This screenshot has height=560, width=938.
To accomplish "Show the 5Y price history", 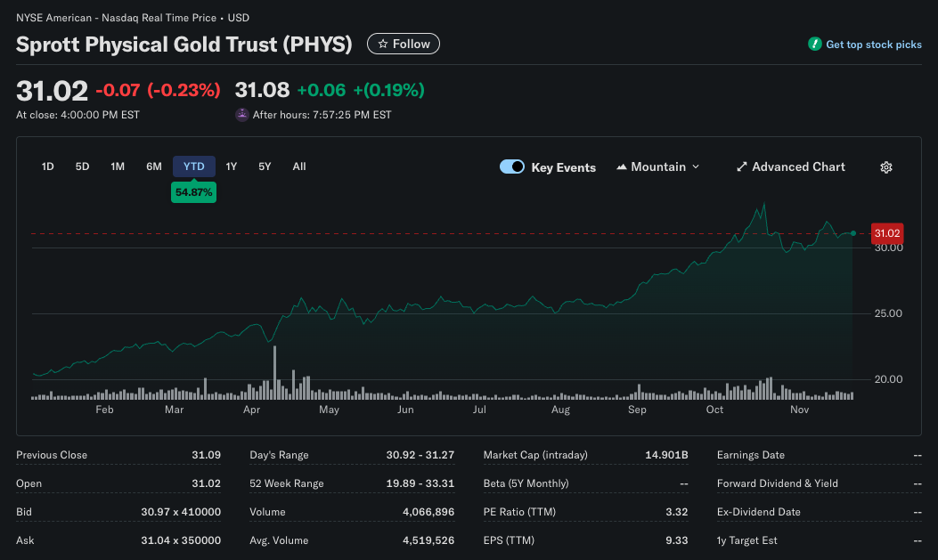I will pos(265,166).
